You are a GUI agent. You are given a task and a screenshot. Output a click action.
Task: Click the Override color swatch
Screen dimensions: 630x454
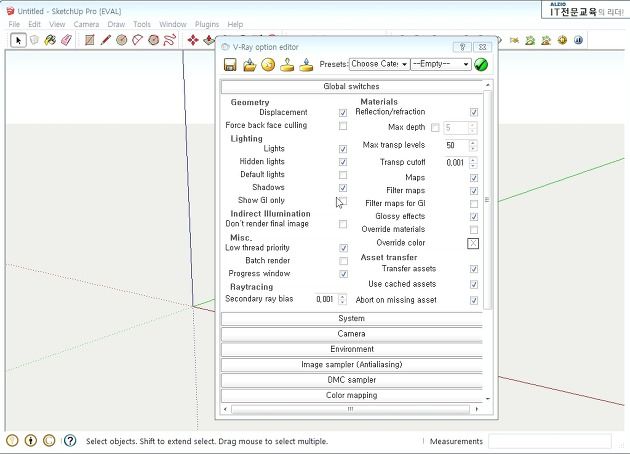[473, 243]
